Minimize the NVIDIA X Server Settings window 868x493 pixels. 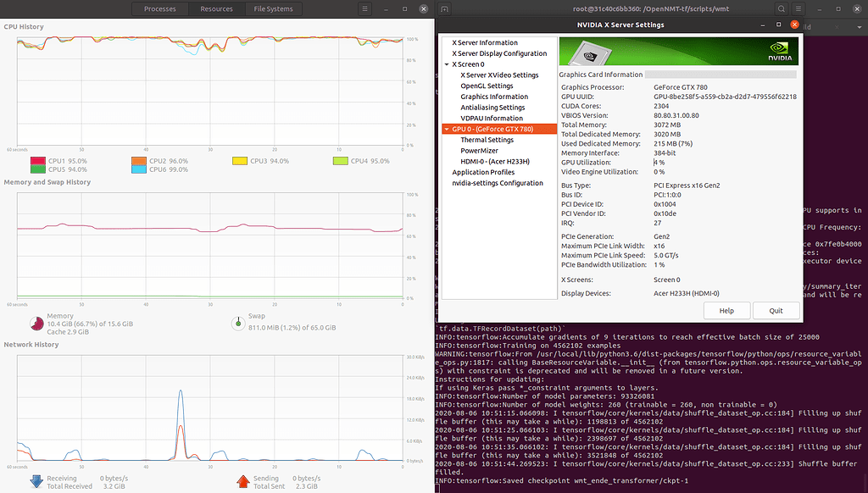pos(762,25)
